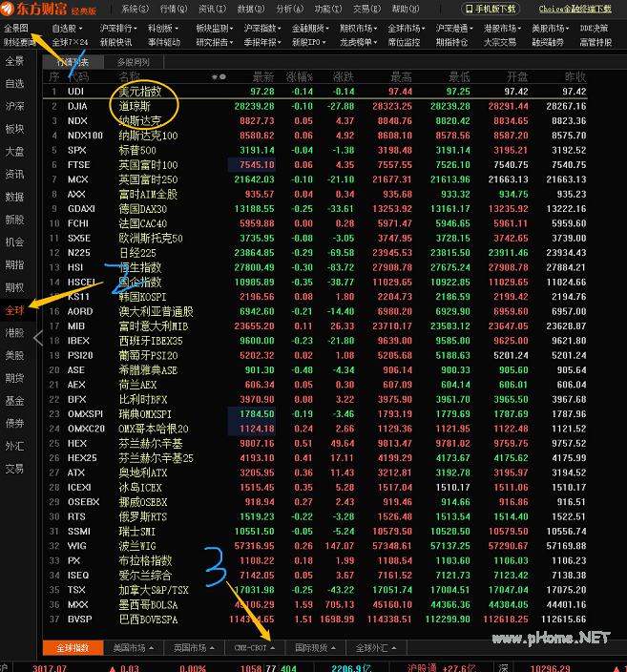Image resolution: width=627 pixels, height=672 pixels.
Task: Open the 分析(A) menu
Action: [x=290, y=9]
